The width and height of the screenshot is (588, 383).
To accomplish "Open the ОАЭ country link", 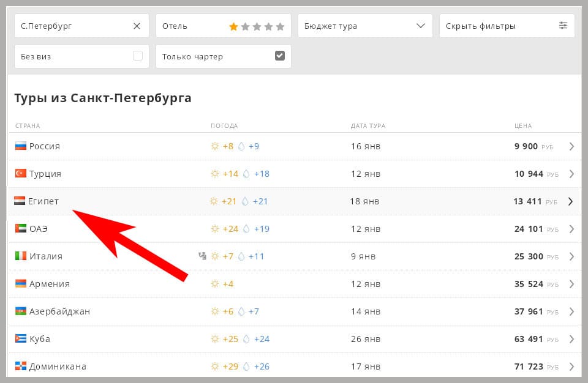I will click(38, 229).
